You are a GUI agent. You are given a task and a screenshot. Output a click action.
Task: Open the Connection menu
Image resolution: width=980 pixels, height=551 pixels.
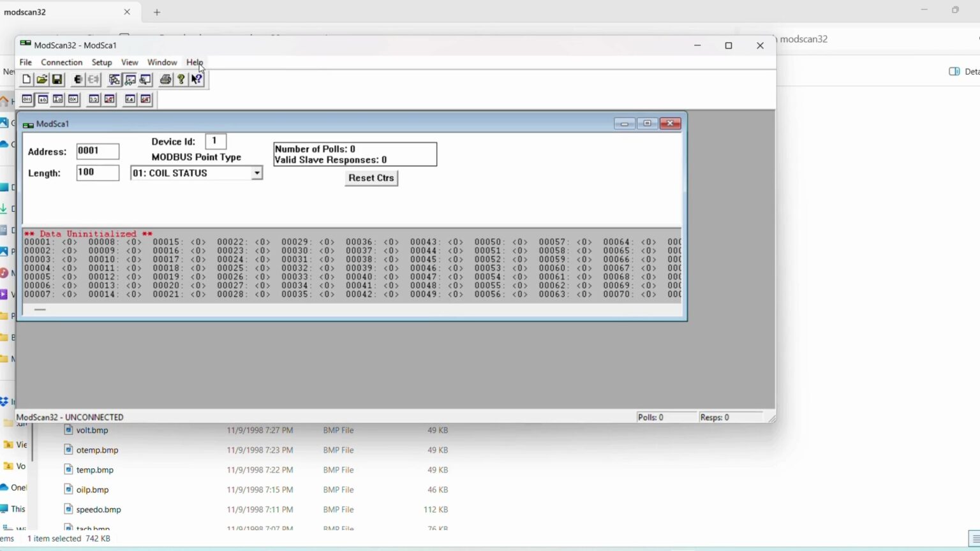click(x=61, y=62)
